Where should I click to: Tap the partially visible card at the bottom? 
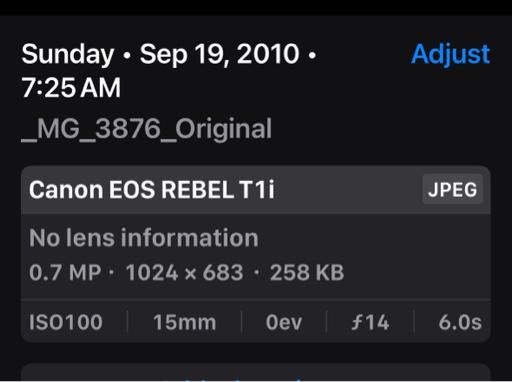pos(256,372)
